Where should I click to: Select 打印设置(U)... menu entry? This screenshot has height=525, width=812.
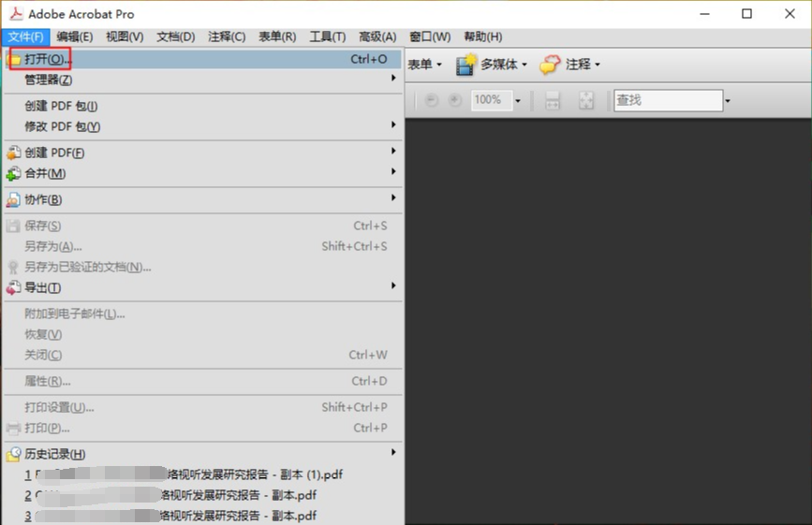coord(203,408)
